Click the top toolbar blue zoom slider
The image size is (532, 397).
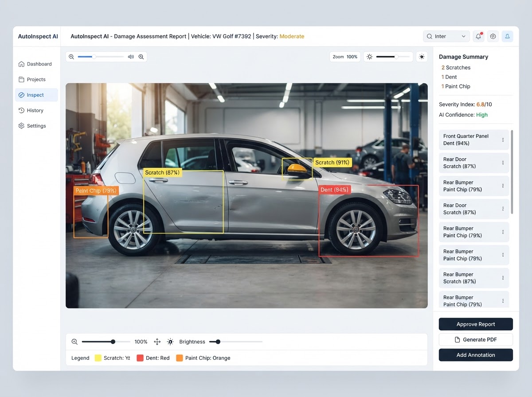point(101,57)
